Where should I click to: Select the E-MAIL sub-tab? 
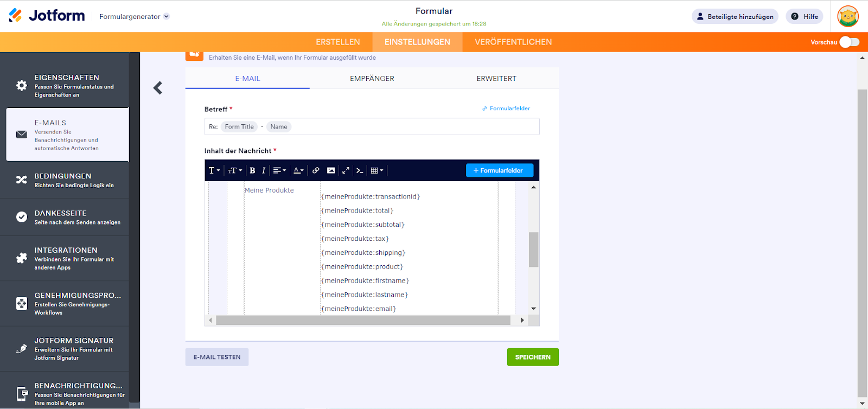pyautogui.click(x=247, y=78)
